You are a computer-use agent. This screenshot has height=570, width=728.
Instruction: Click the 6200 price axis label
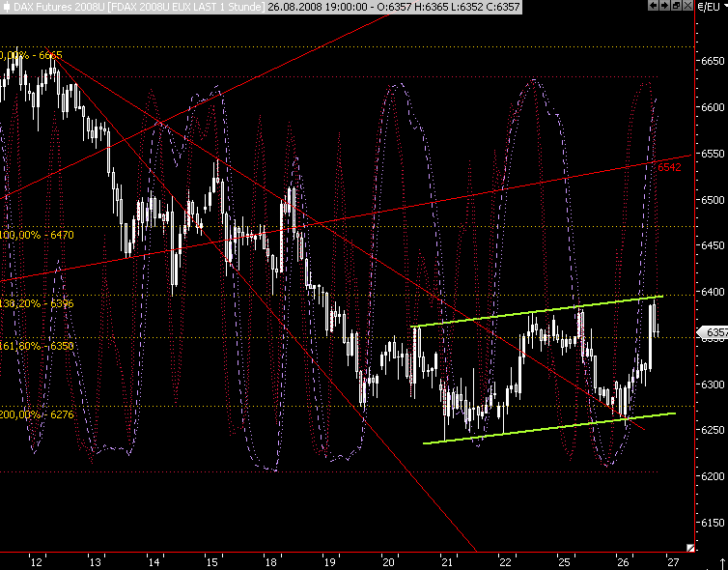[x=713, y=476]
